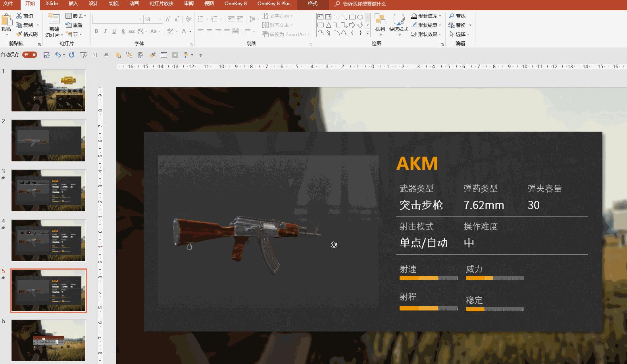This screenshot has height=364, width=627.
Task: Switch to the Insert (插入) tab
Action: pyautogui.click(x=73, y=4)
